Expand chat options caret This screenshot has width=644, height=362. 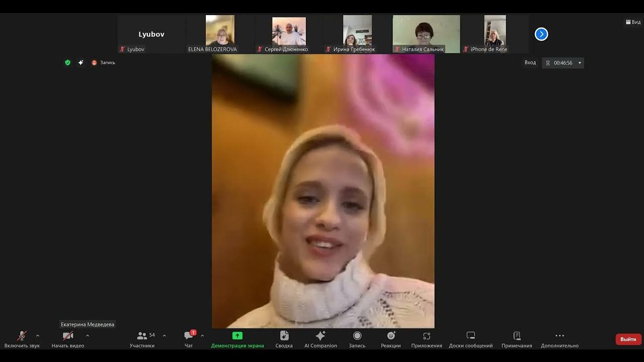[x=202, y=336]
